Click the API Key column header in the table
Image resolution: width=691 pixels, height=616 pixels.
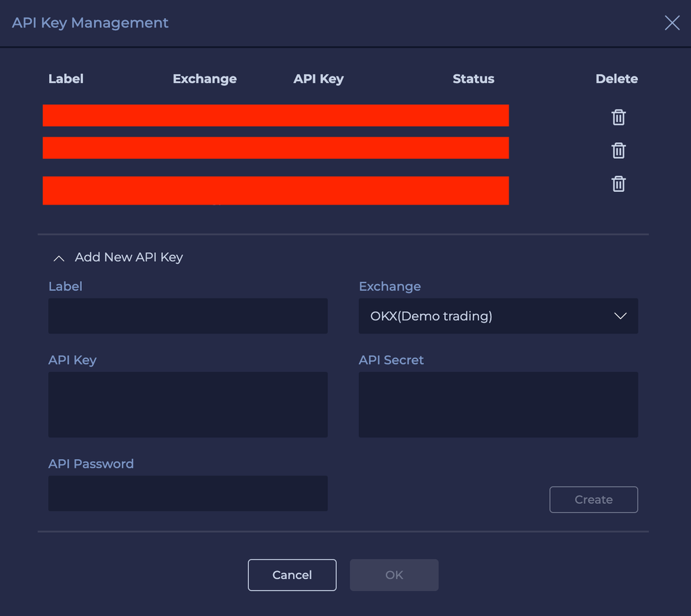[318, 79]
